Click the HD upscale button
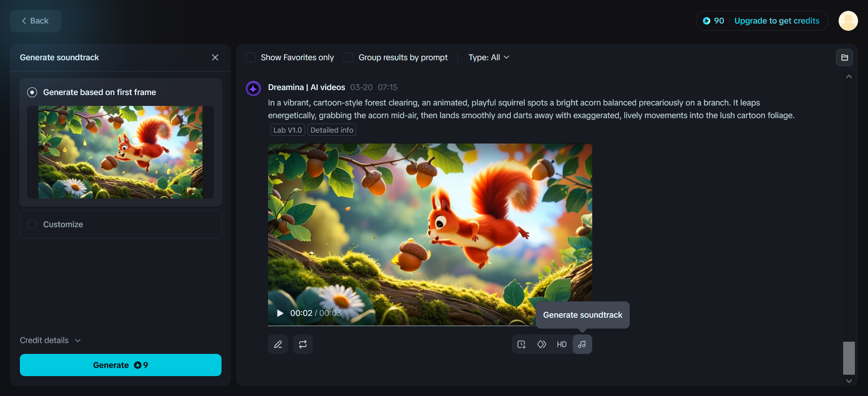 [x=561, y=344]
